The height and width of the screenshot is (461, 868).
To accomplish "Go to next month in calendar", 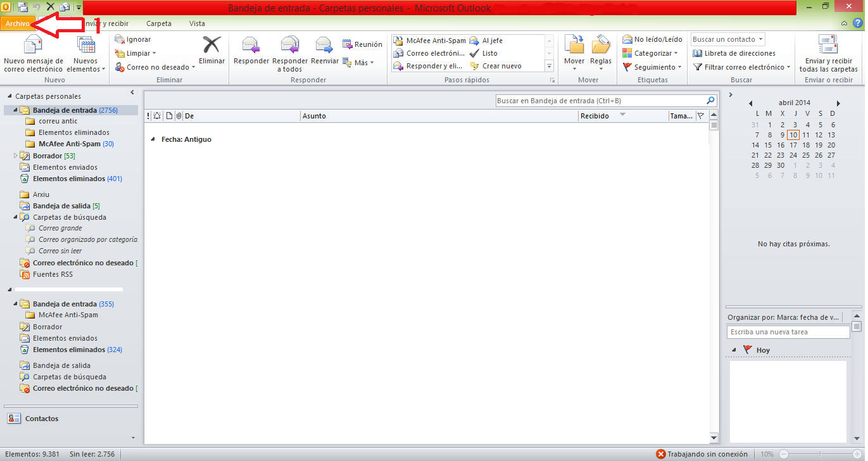I will 838,103.
